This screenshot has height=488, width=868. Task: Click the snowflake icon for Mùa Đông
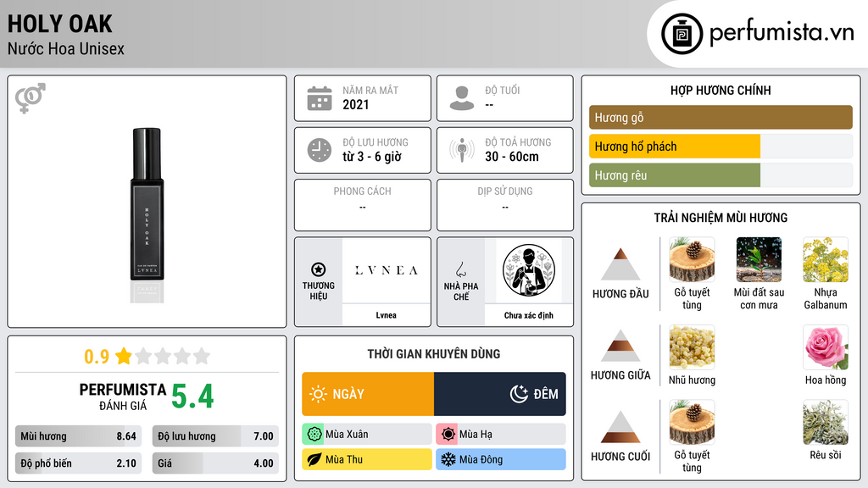tap(448, 459)
